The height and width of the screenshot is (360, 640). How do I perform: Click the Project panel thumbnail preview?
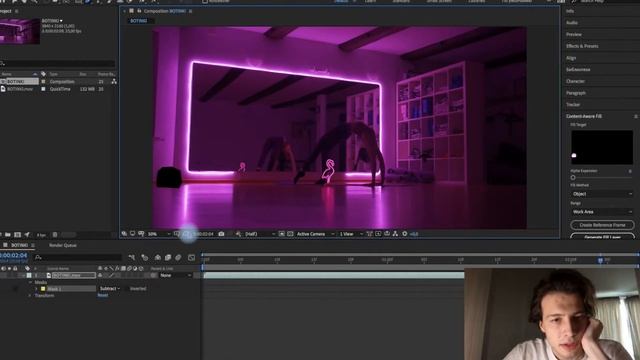pos(20,31)
